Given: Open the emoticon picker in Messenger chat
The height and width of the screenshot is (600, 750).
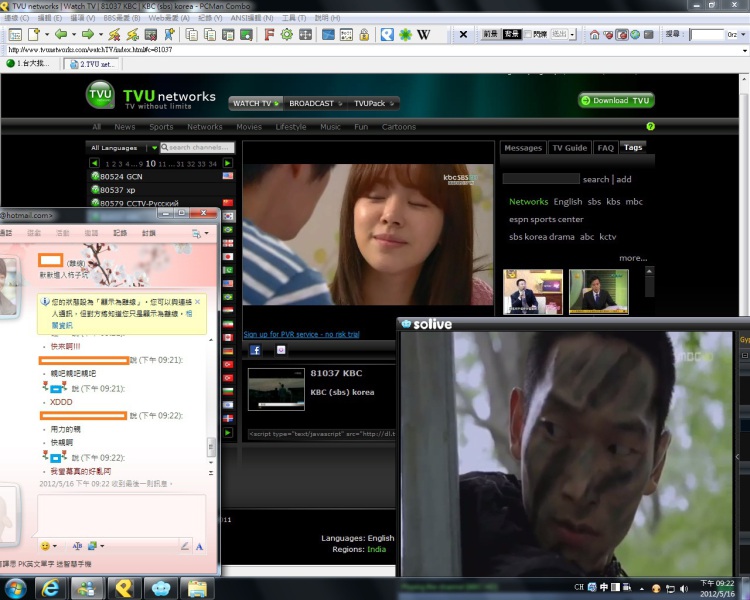Looking at the screenshot, I should click(x=45, y=546).
